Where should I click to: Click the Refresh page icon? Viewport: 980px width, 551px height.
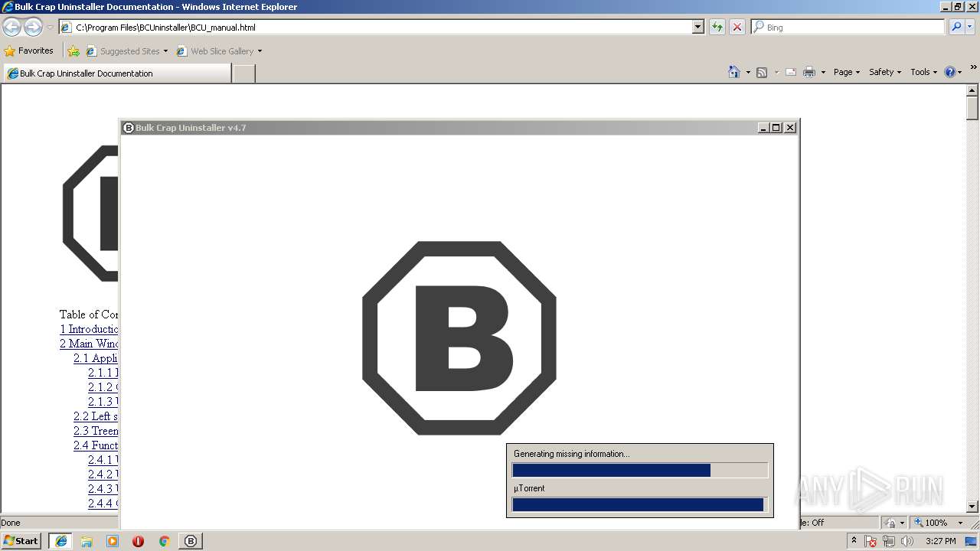(x=717, y=27)
